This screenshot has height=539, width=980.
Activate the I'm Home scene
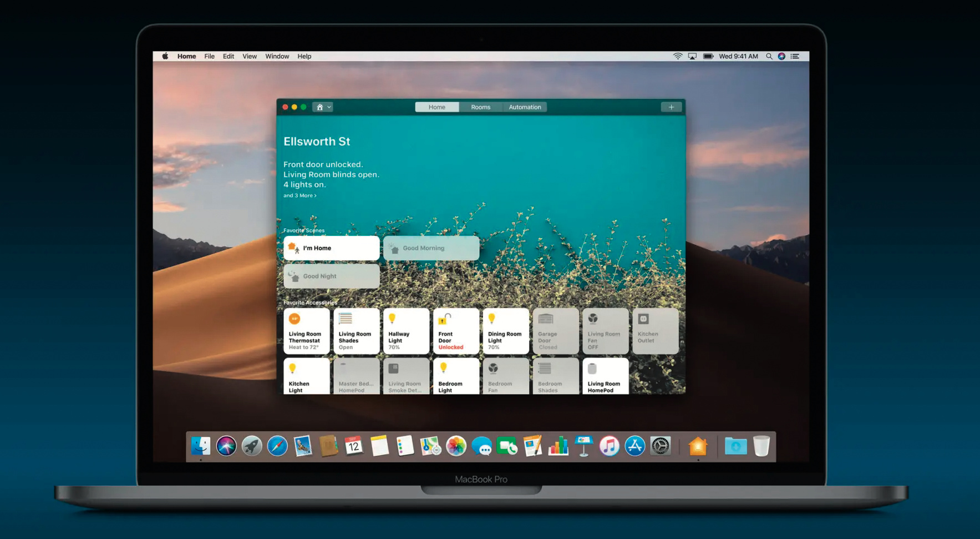click(332, 248)
